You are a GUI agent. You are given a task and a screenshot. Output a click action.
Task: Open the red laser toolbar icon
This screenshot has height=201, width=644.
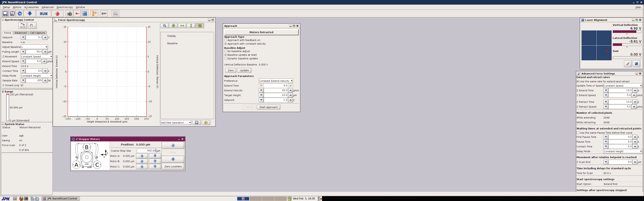click(x=77, y=13)
